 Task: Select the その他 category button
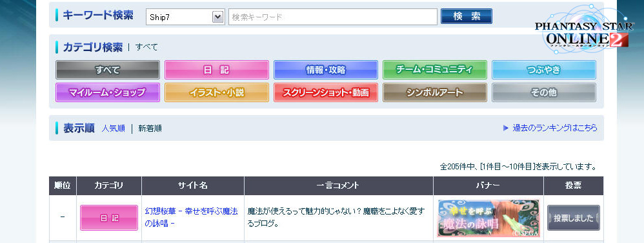point(544,92)
